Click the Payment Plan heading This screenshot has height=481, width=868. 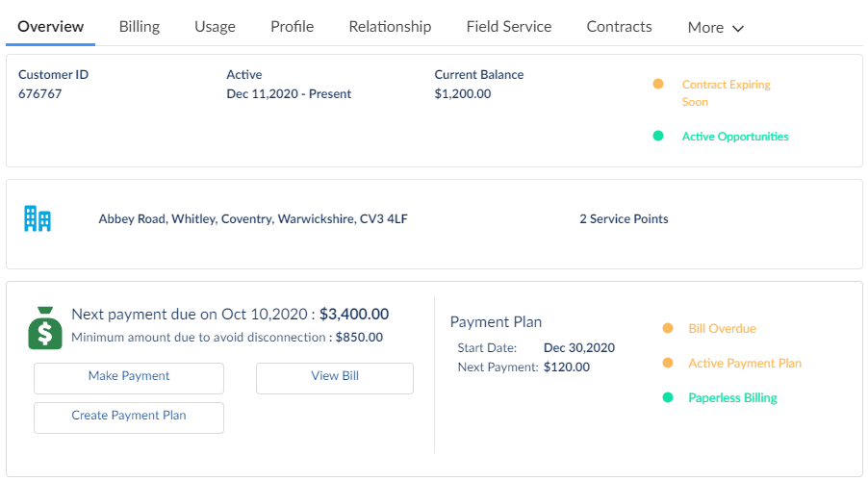point(496,321)
